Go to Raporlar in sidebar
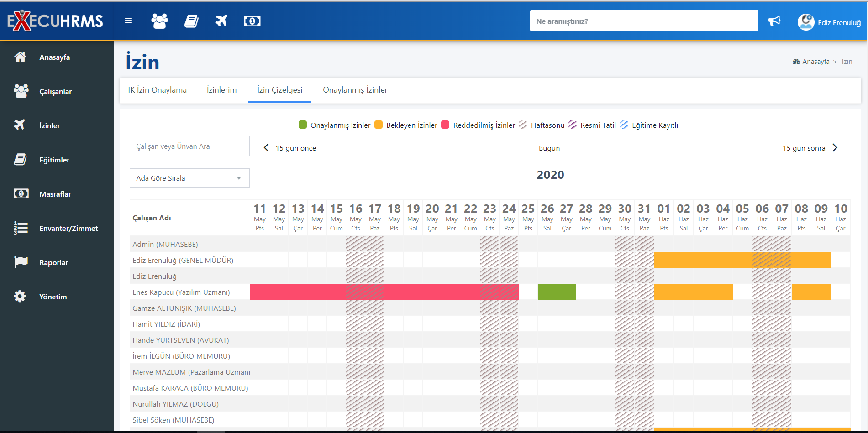This screenshot has width=868, height=433. (x=53, y=262)
